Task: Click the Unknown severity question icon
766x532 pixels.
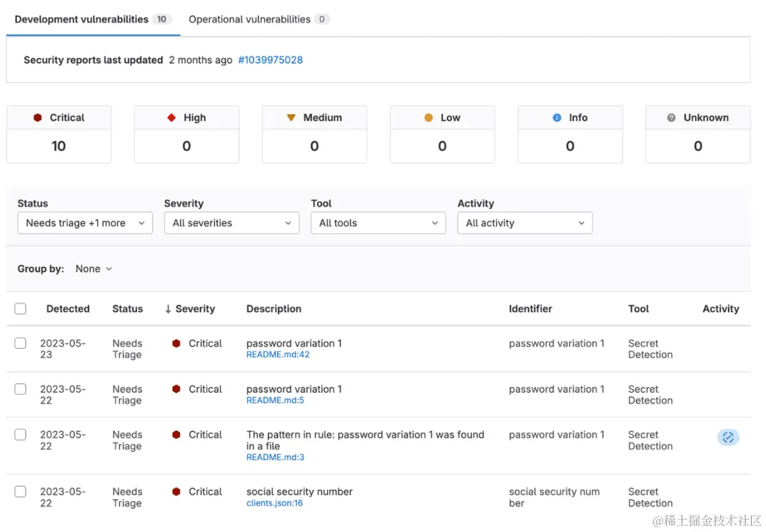Action: pyautogui.click(x=672, y=117)
